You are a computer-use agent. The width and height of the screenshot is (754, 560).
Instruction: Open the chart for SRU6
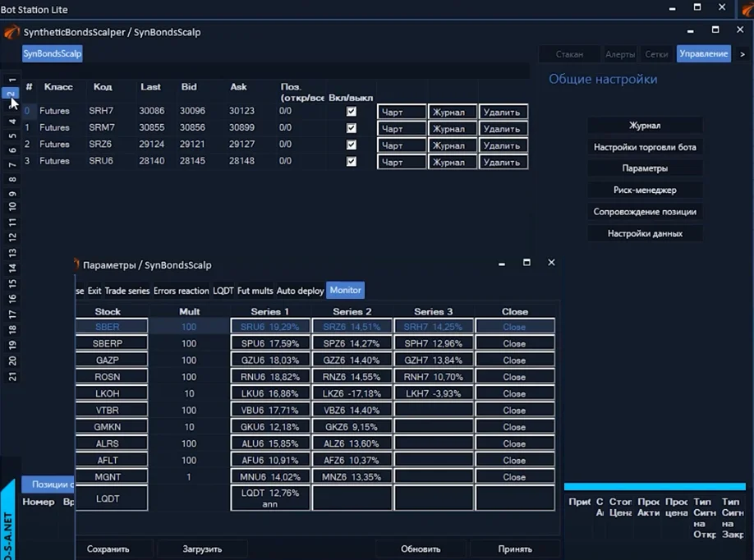[x=402, y=162]
